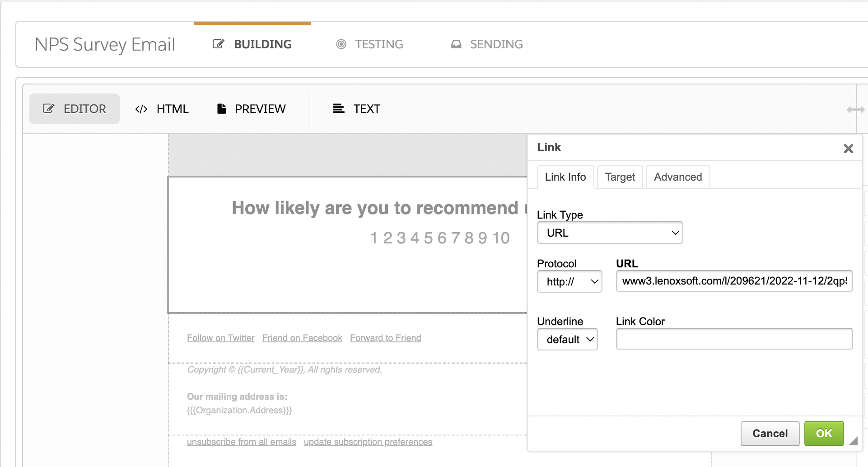Click the Building step pencil icon
868x467 pixels.
click(219, 44)
